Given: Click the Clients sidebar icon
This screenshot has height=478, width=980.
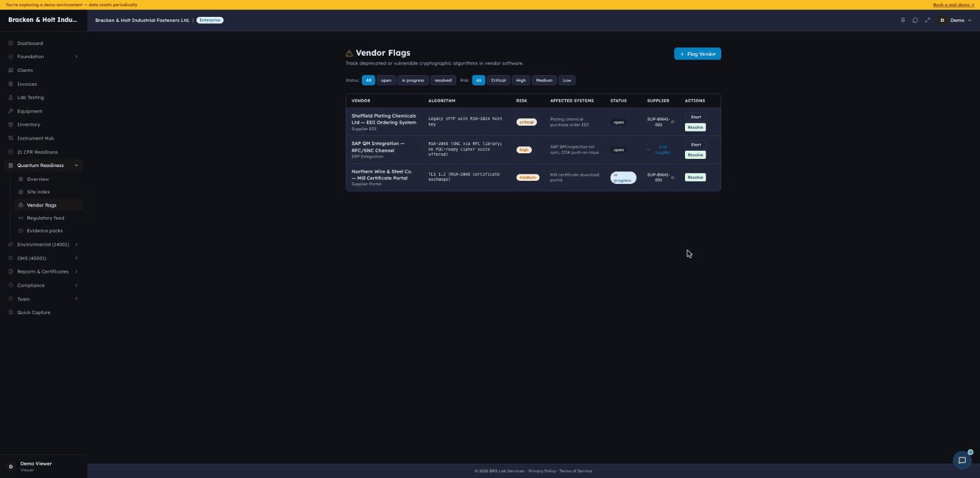Looking at the screenshot, I should point(11,70).
